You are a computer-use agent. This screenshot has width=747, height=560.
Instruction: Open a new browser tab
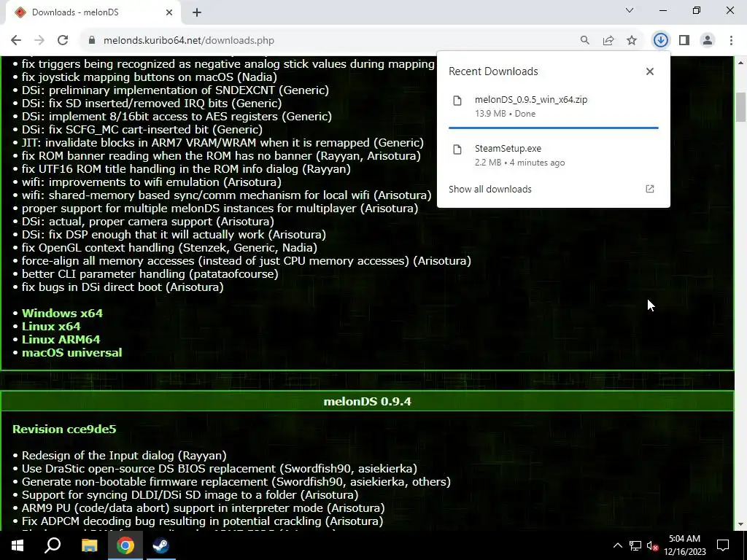197,13
